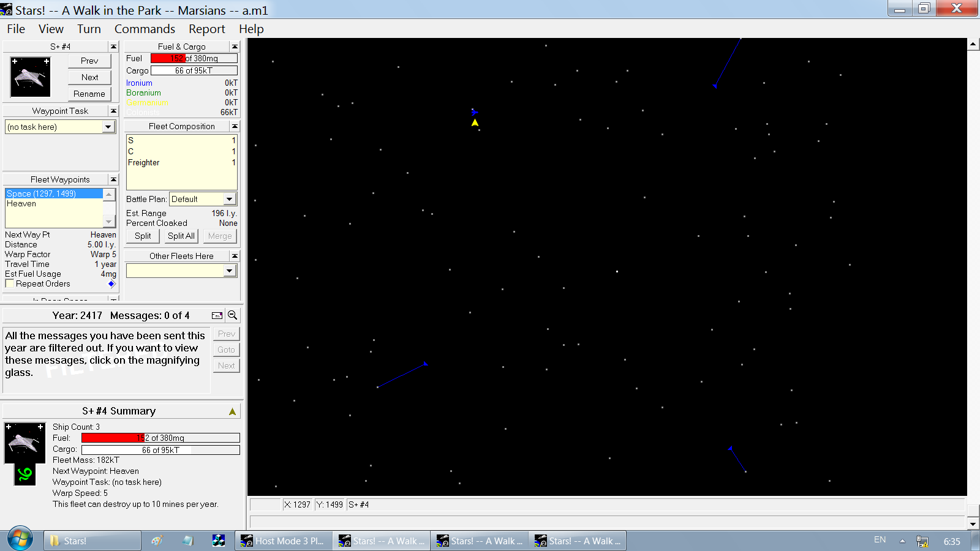The image size is (980, 551).
Task: Click the yellow triangle in S+ #4 Summary header
Action: [232, 411]
